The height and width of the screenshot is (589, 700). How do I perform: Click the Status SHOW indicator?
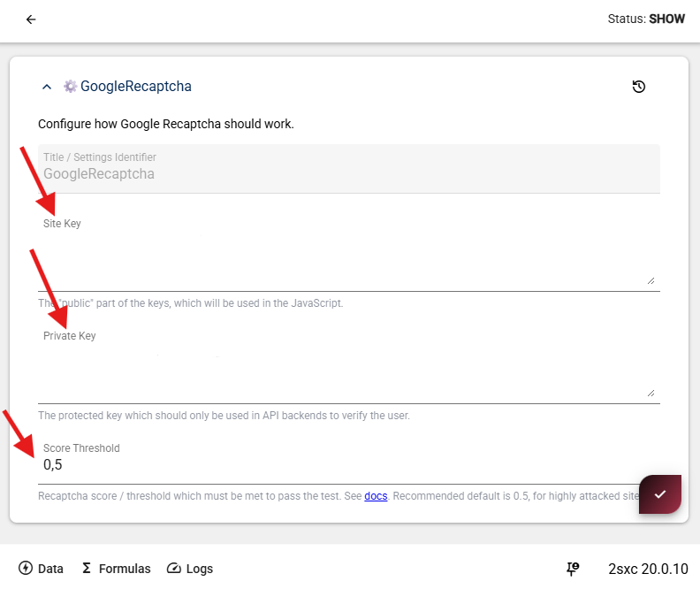point(646,19)
